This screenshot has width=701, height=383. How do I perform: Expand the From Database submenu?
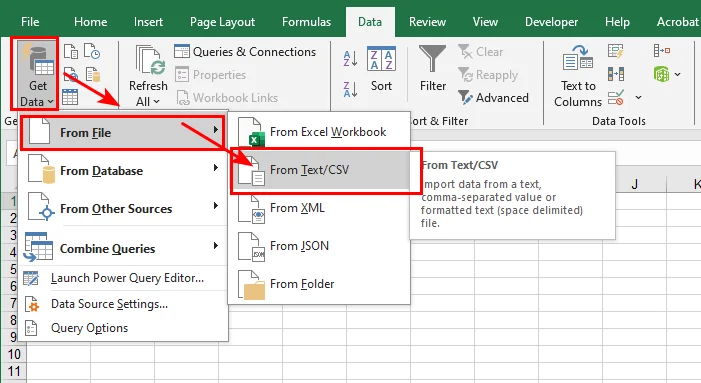tap(123, 170)
